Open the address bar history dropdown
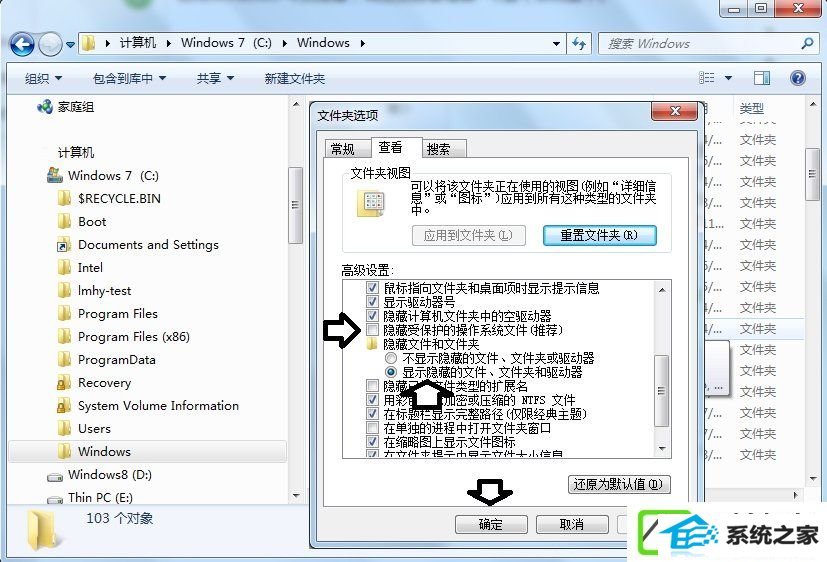The image size is (827, 562). coord(556,44)
